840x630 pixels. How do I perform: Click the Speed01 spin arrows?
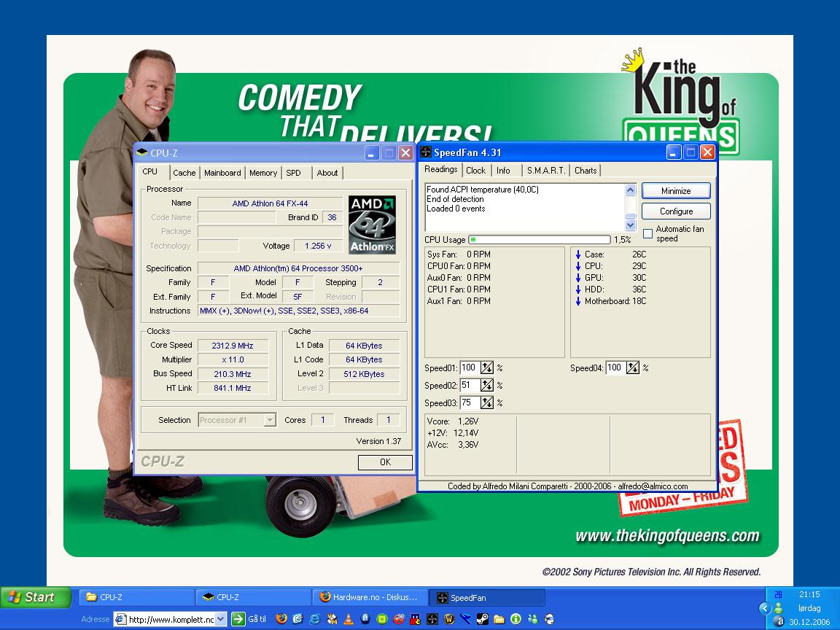click(x=486, y=367)
